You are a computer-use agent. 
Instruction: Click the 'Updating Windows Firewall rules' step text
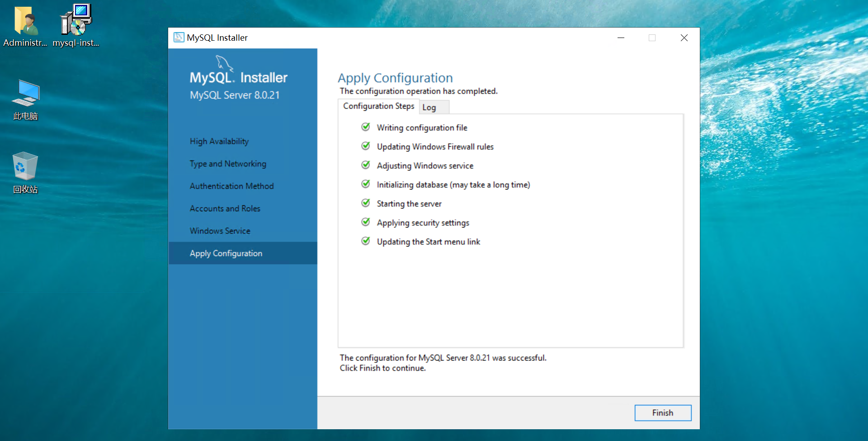(435, 147)
